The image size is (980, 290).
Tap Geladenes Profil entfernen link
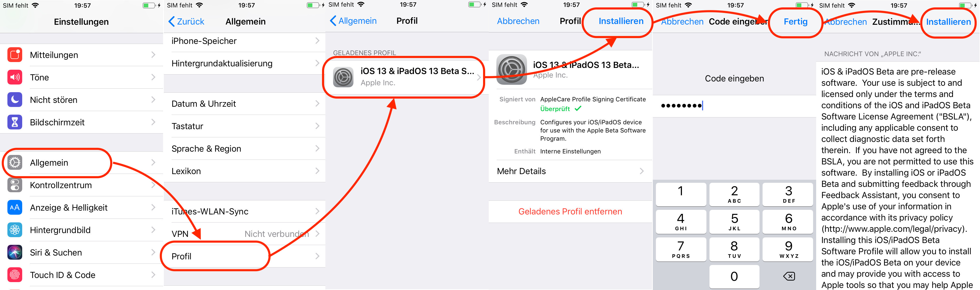tap(570, 212)
